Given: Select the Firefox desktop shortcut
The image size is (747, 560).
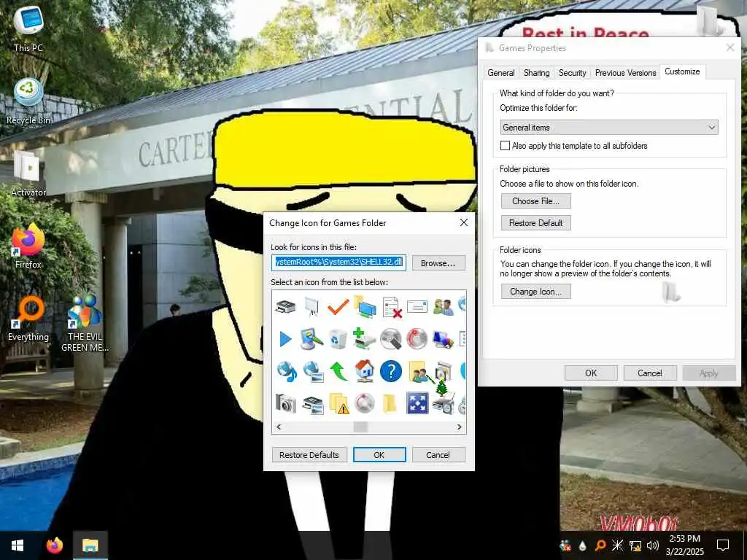Looking at the screenshot, I should coord(28,246).
